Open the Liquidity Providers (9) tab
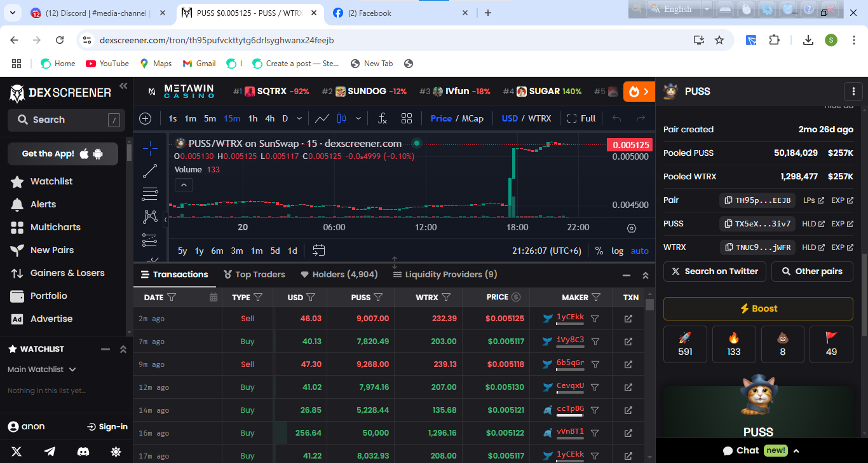This screenshot has height=463, width=868. point(445,275)
